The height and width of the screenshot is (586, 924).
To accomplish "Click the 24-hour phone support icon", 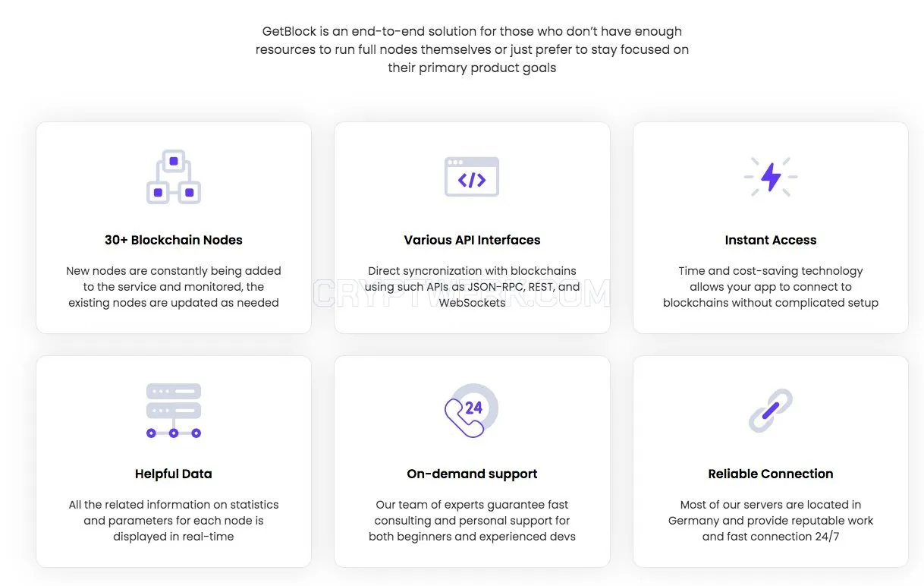I will [472, 411].
